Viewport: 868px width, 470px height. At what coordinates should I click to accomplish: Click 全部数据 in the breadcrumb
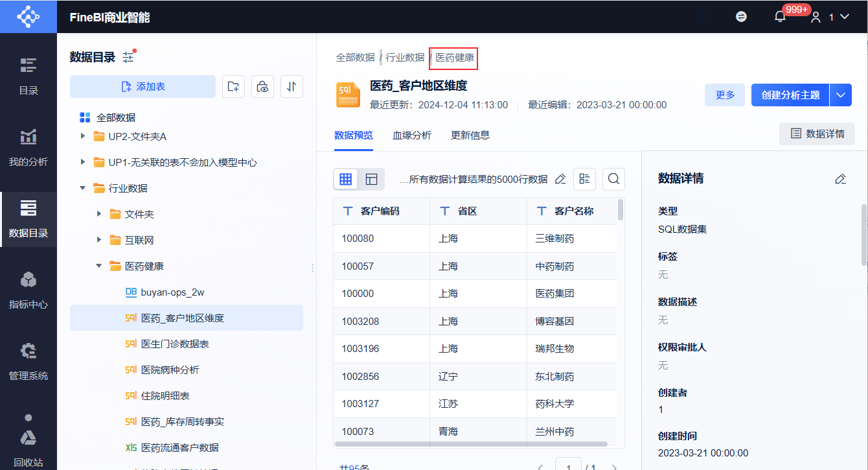(x=355, y=57)
